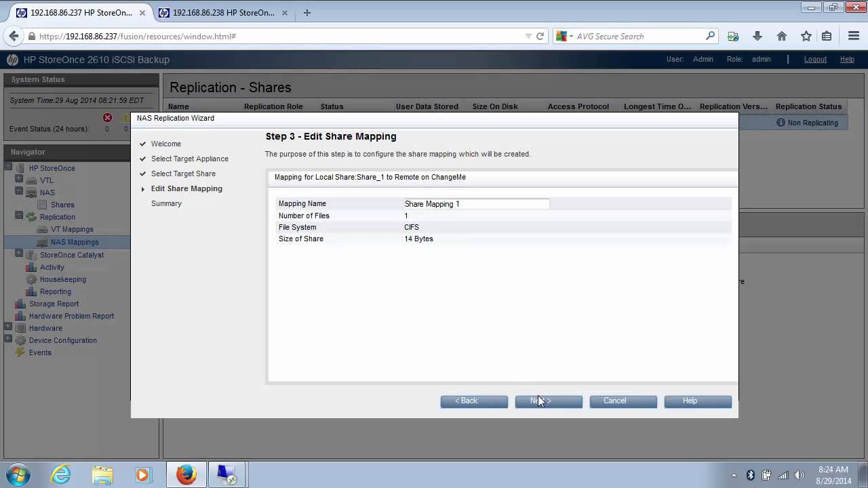
Task: Collapse the Replication tree node
Action: click(x=19, y=216)
